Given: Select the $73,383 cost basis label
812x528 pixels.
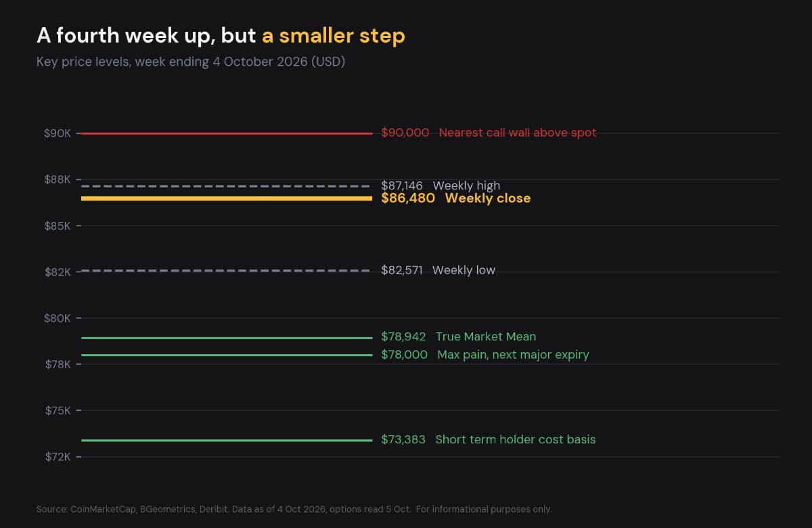Looking at the screenshot, I should coord(489,439).
